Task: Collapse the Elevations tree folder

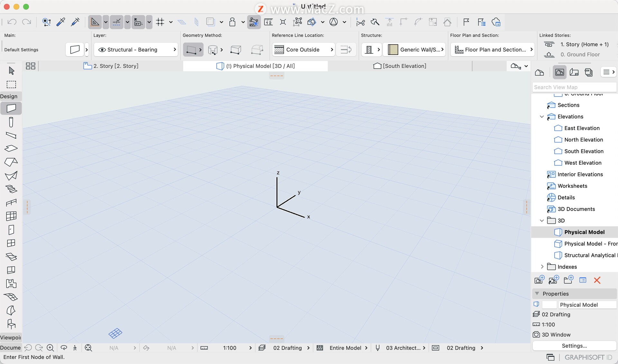Action: [542, 116]
